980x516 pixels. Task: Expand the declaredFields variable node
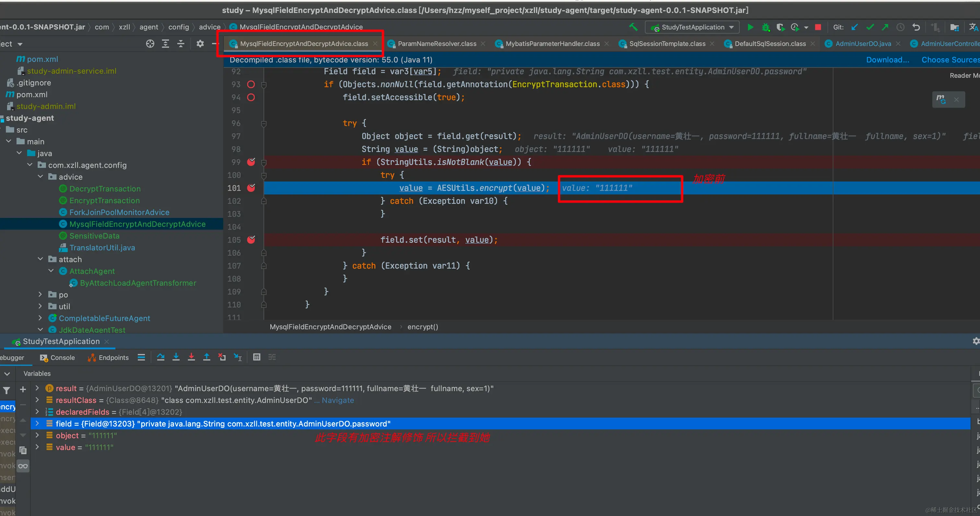[x=37, y=411]
